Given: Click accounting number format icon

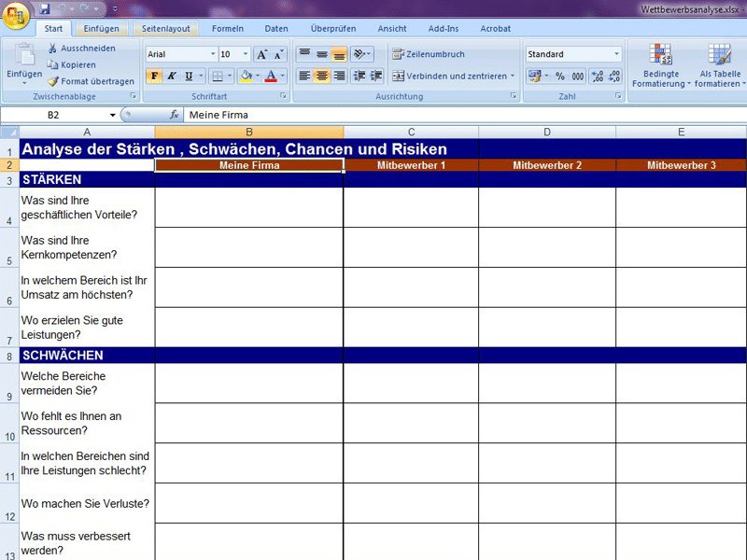Looking at the screenshot, I should coord(535,77).
